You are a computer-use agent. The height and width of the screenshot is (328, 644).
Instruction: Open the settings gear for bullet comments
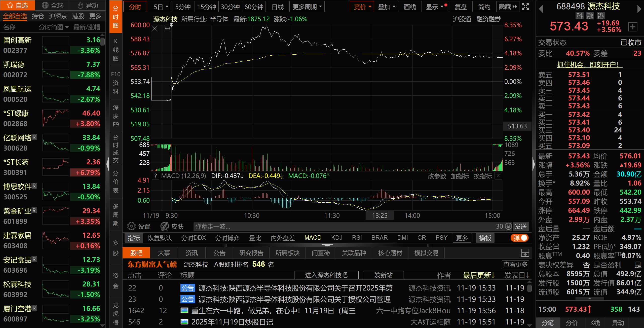point(131,226)
